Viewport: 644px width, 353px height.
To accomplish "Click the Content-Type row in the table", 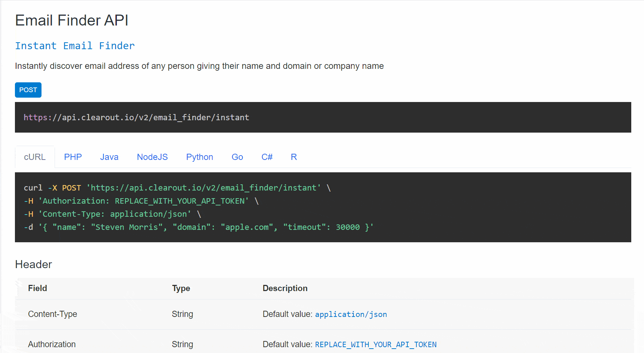I will tap(52, 314).
